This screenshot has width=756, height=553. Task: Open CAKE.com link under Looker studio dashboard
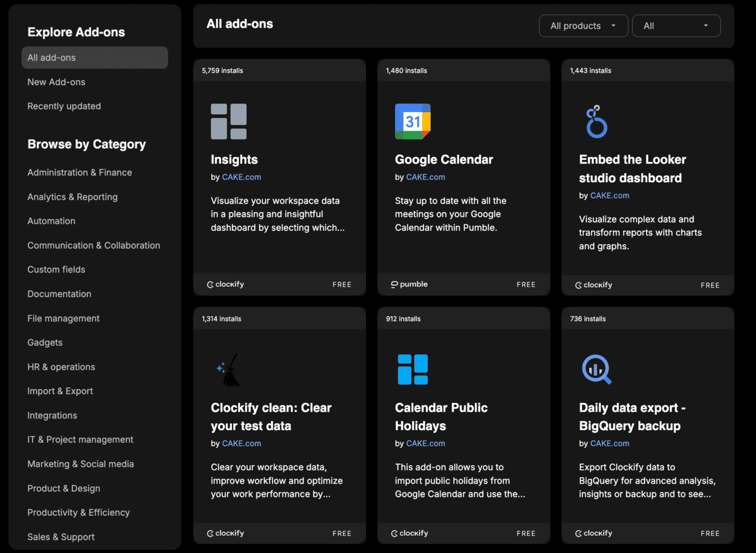pos(610,195)
